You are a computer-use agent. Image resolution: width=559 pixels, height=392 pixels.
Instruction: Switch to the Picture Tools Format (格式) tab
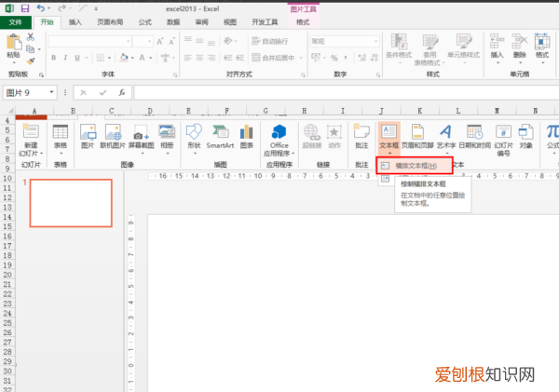303,22
